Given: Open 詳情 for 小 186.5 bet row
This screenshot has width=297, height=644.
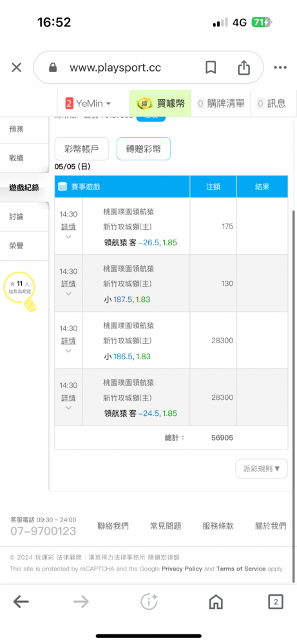Looking at the screenshot, I should click(68, 341).
